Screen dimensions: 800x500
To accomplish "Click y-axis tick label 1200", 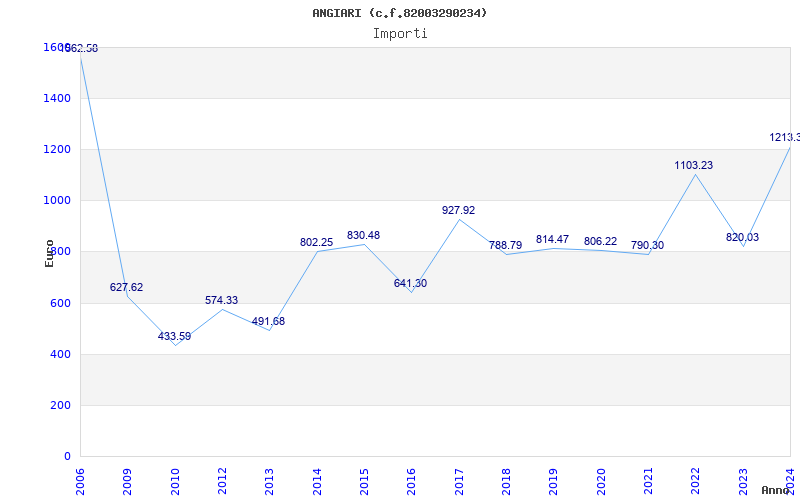I will (x=57, y=149).
